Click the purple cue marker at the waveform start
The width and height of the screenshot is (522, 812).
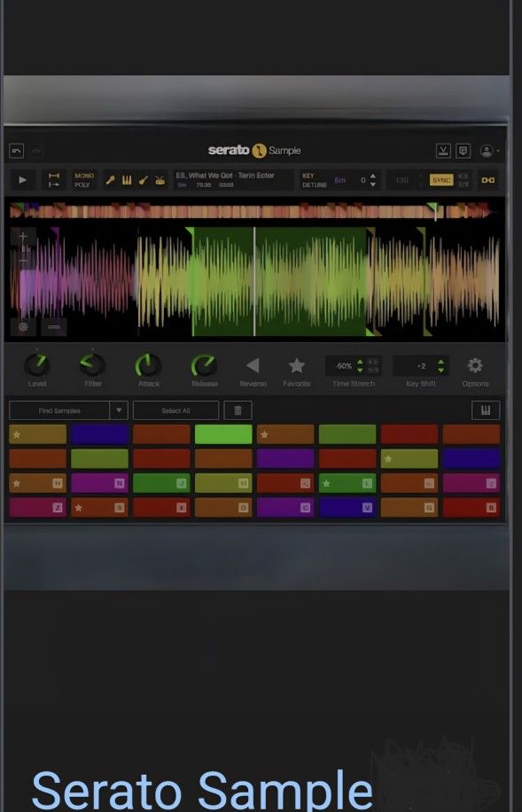(x=55, y=232)
